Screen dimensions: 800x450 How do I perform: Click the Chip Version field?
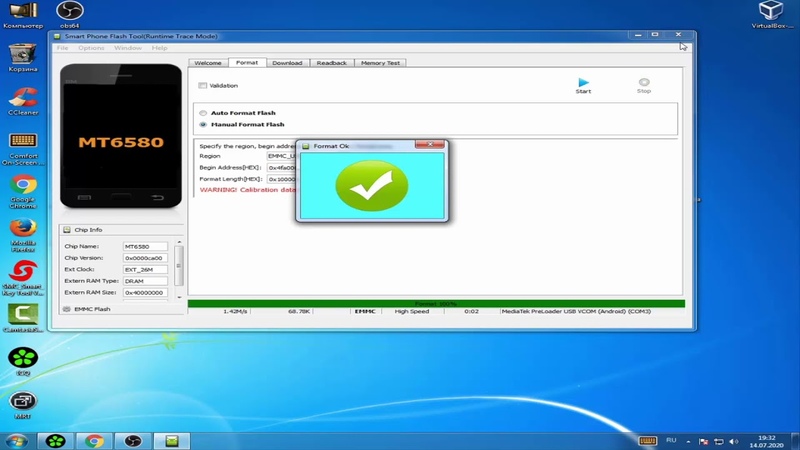145,258
